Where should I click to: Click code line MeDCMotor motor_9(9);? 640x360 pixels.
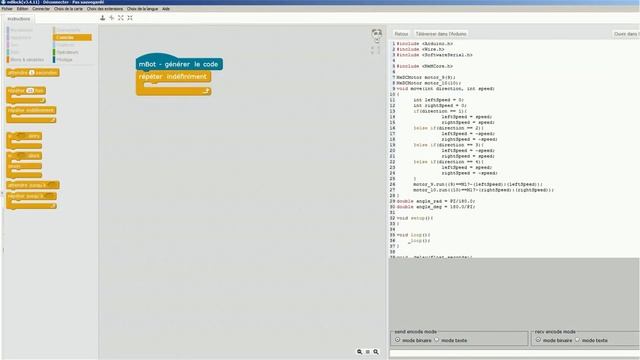pos(426,78)
